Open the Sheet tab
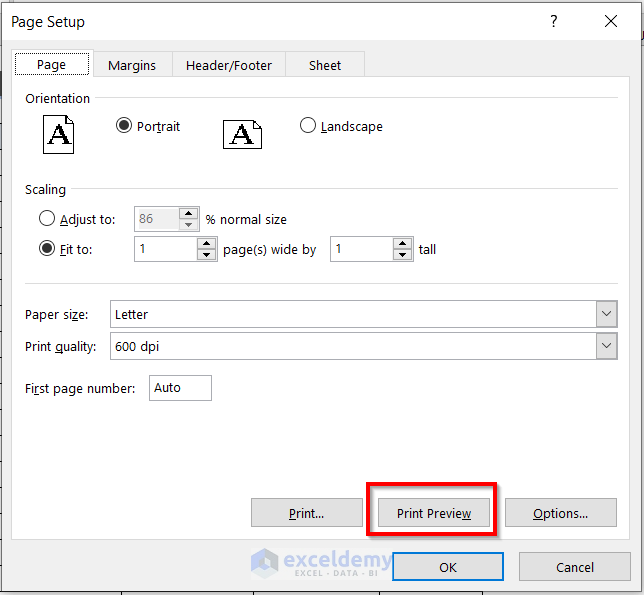This screenshot has width=644, height=595. (325, 65)
